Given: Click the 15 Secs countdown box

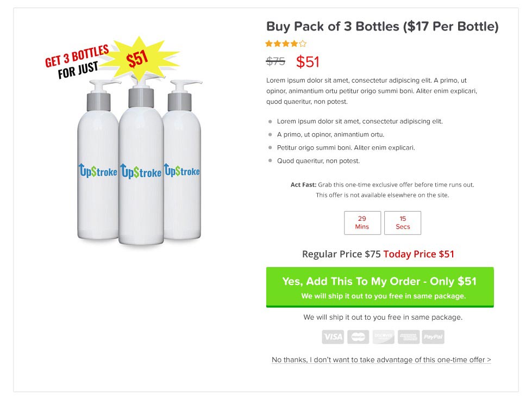Looking at the screenshot, I should 402,222.
